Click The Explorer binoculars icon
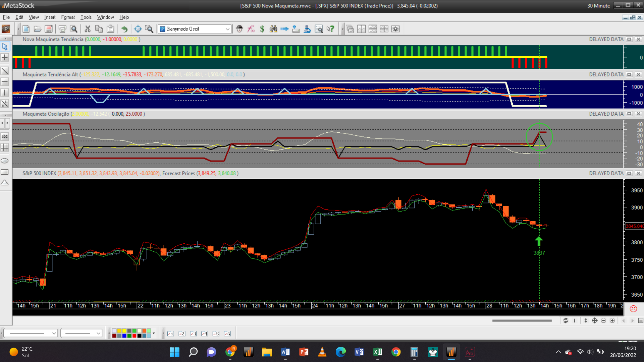The image size is (644, 362). (273, 29)
